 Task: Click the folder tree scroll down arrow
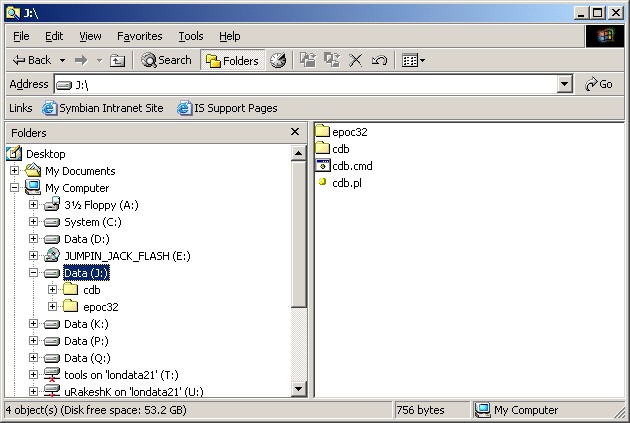(x=299, y=388)
